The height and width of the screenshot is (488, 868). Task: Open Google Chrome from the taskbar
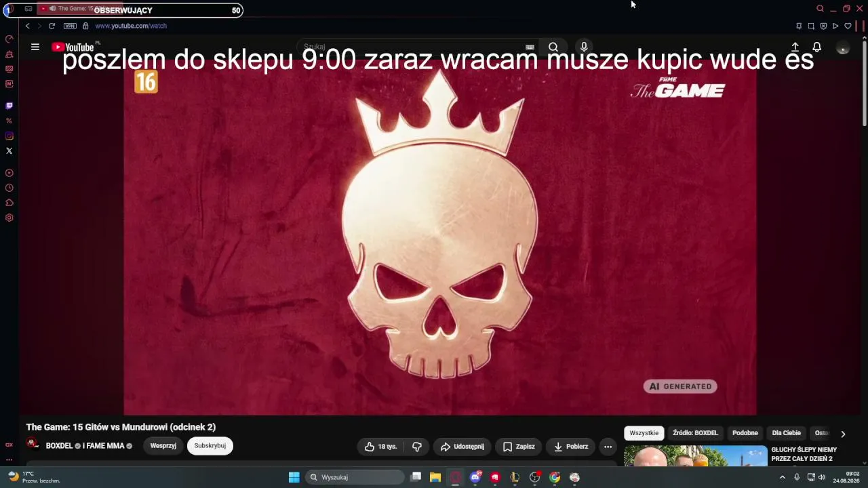coord(555,477)
